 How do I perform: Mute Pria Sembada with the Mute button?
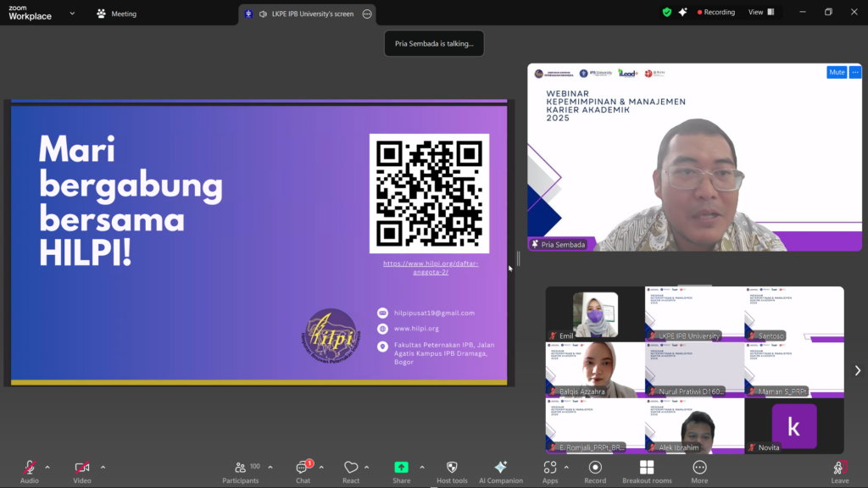(x=837, y=72)
